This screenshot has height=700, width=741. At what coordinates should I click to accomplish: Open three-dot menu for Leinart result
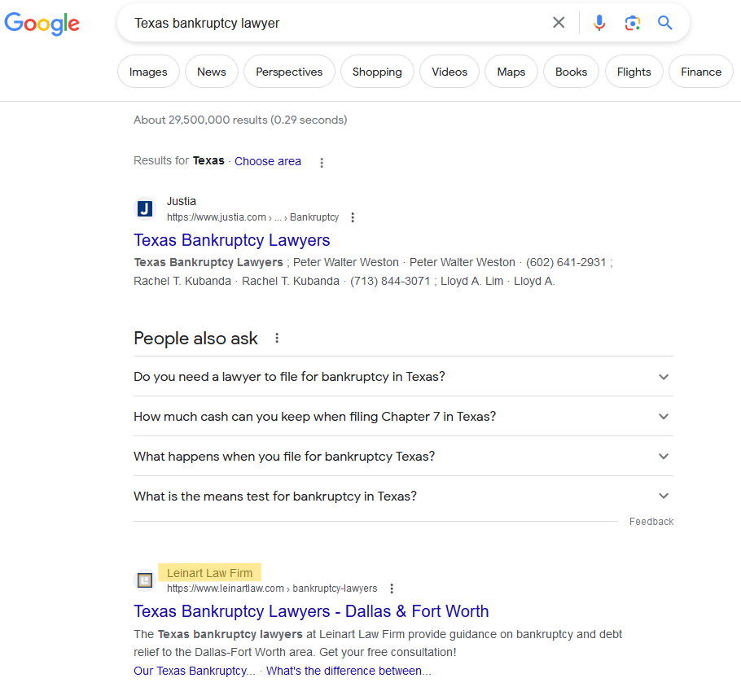392,588
